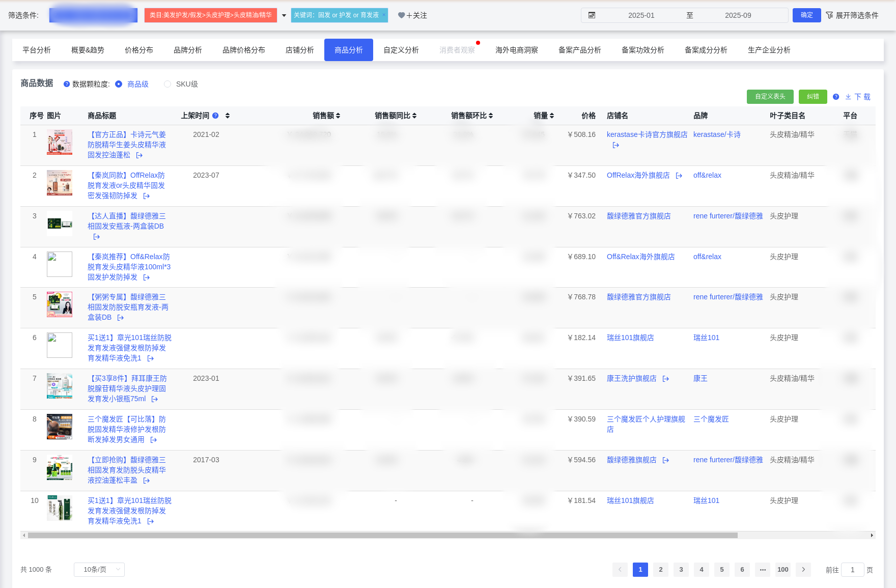Switch to the 品牌分析 tab
The width and height of the screenshot is (896, 588).
tap(187, 49)
